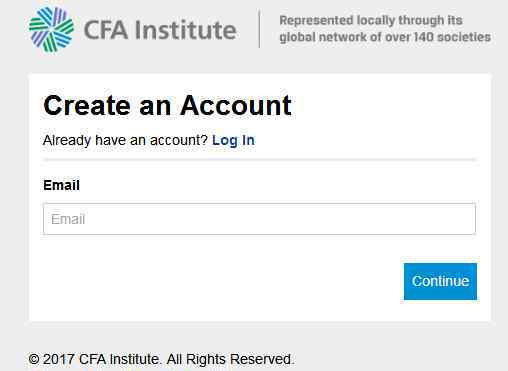This screenshot has height=371, width=508.
Task: Click the word 'Account' in the heading
Action: [x=236, y=105]
